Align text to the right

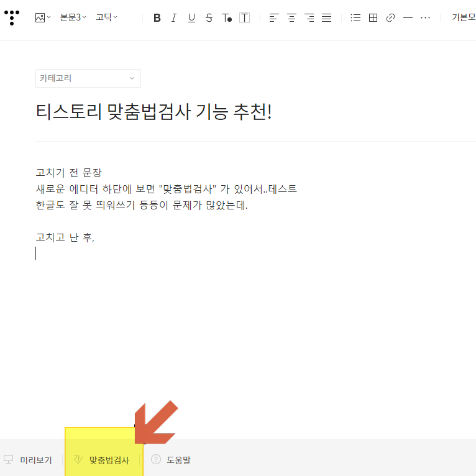click(x=309, y=18)
